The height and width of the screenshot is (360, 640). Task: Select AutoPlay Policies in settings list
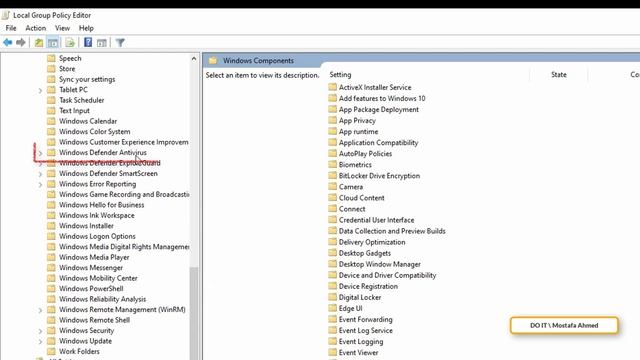365,153
